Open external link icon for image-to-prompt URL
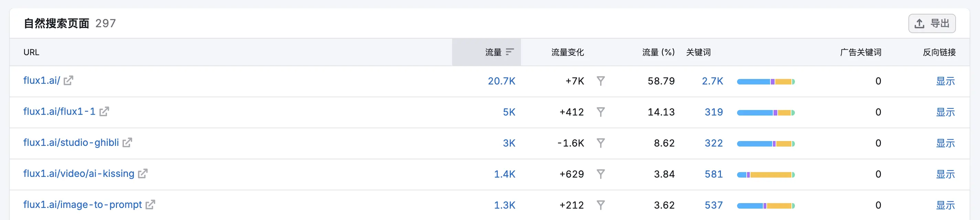This screenshot has width=980, height=220. [x=151, y=205]
